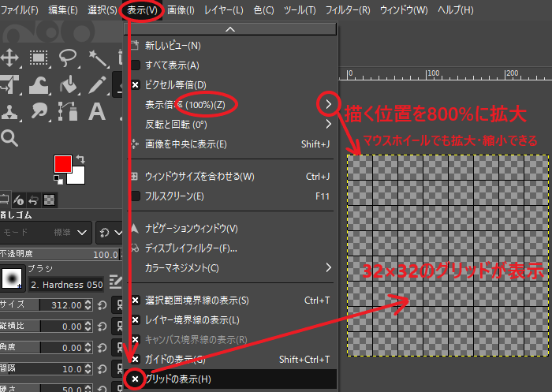Select the Paths tool
The width and height of the screenshot is (552, 392).
coord(68,111)
